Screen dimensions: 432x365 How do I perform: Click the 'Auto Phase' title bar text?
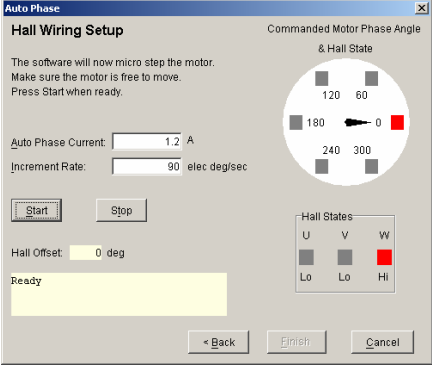click(32, 8)
